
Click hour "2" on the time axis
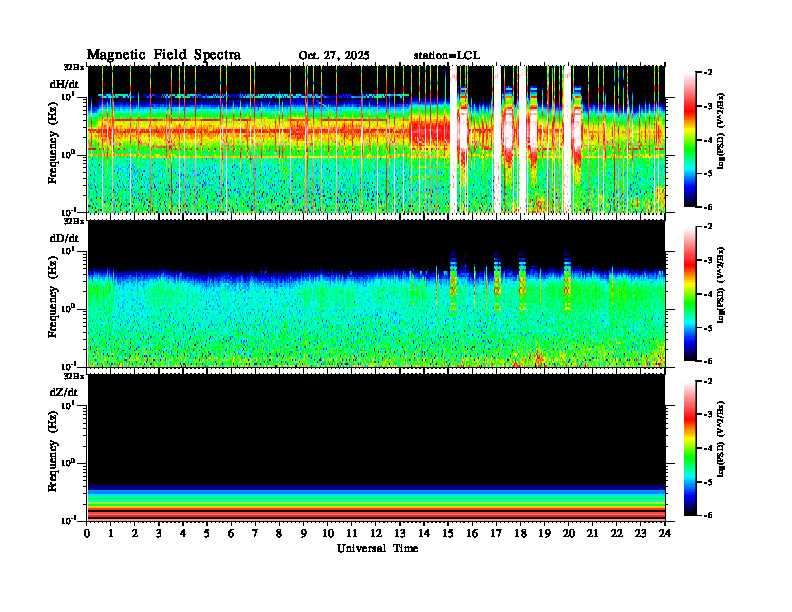pos(135,533)
